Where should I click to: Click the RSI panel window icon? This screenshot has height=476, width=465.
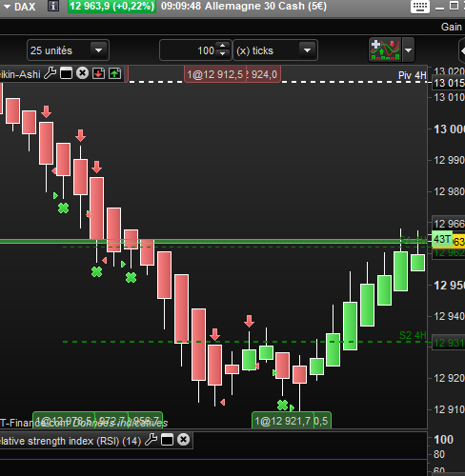tap(167, 440)
